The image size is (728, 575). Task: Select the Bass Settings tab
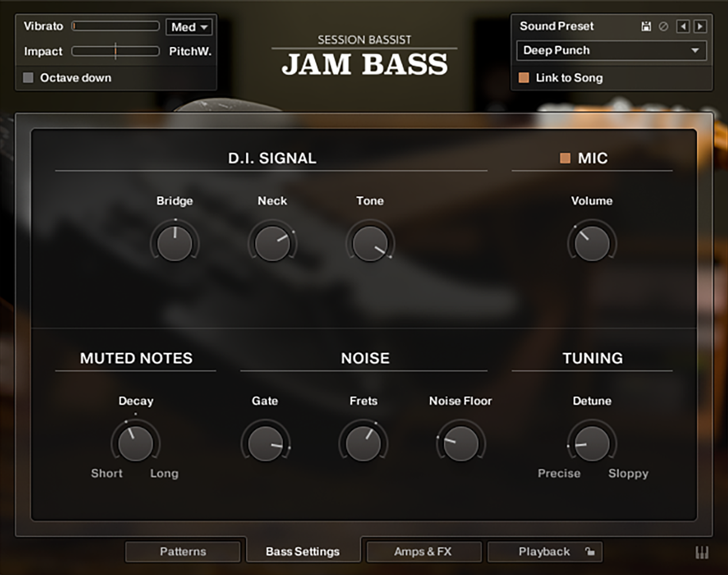pyautogui.click(x=303, y=551)
